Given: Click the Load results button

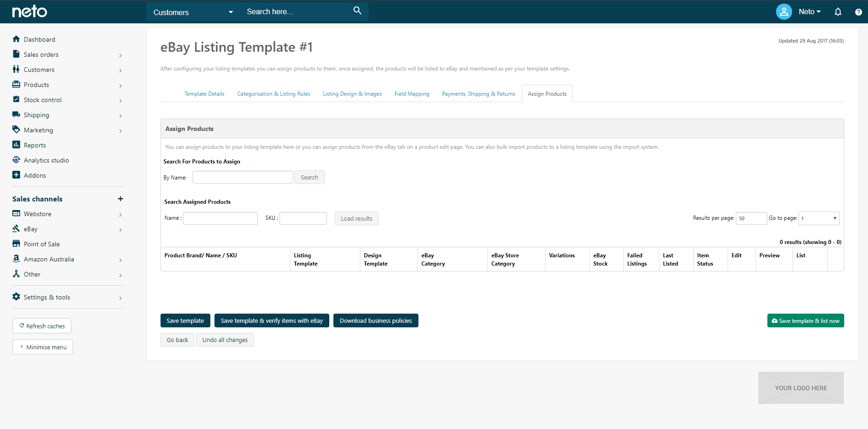Looking at the screenshot, I should pos(357,218).
